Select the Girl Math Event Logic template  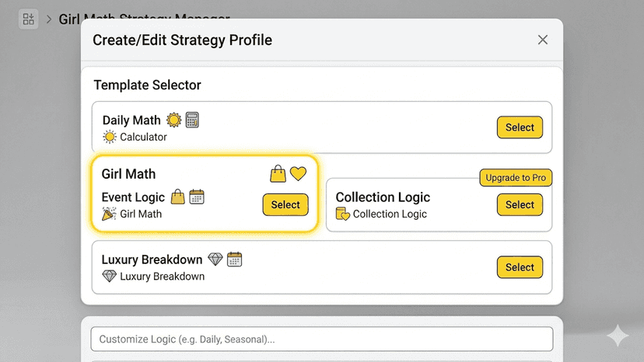[285, 204]
